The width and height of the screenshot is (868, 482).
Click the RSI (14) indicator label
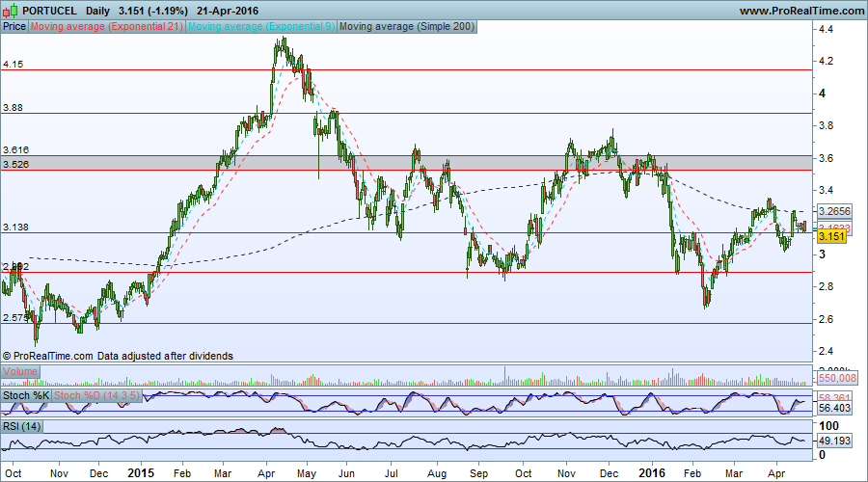[x=21, y=427]
